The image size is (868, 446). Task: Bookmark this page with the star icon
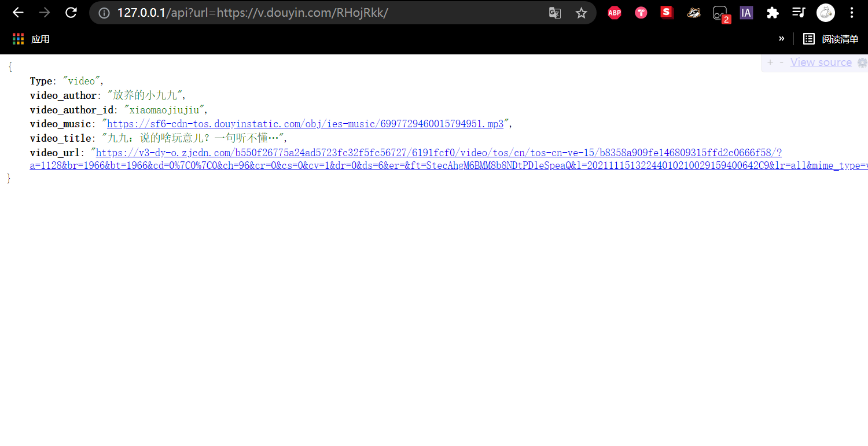582,13
